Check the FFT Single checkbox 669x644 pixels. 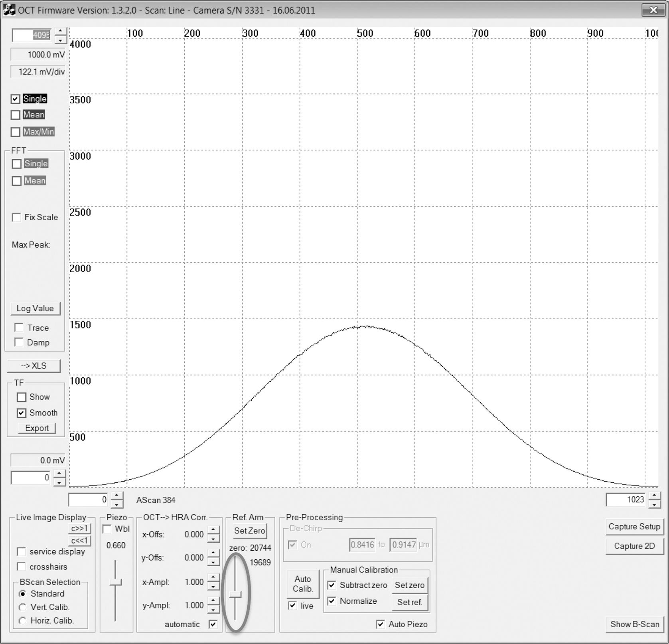pos(17,164)
